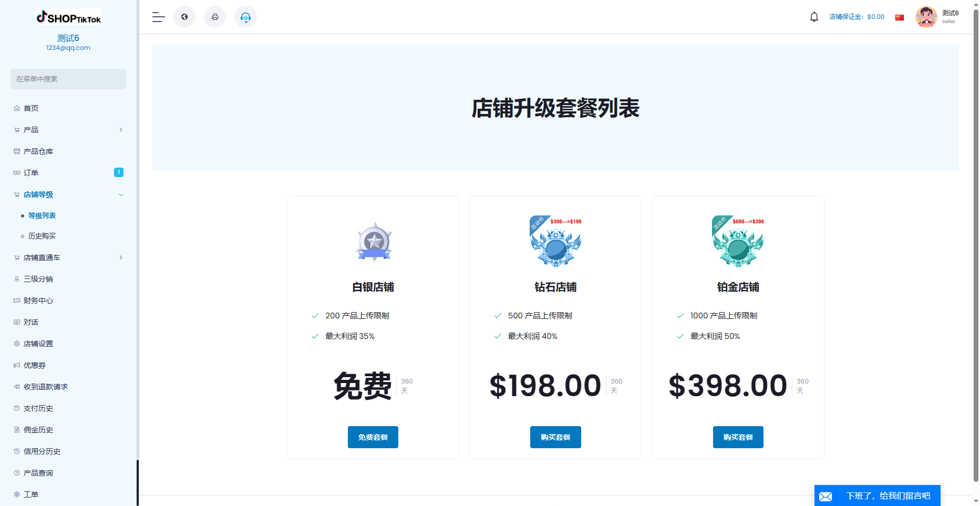Expand the 店铺直通车 submenu chevron
The image size is (980, 506).
[x=121, y=257]
